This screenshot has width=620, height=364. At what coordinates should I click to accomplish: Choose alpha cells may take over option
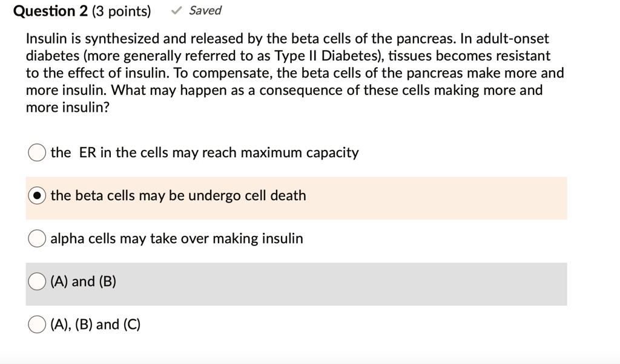[x=37, y=238]
